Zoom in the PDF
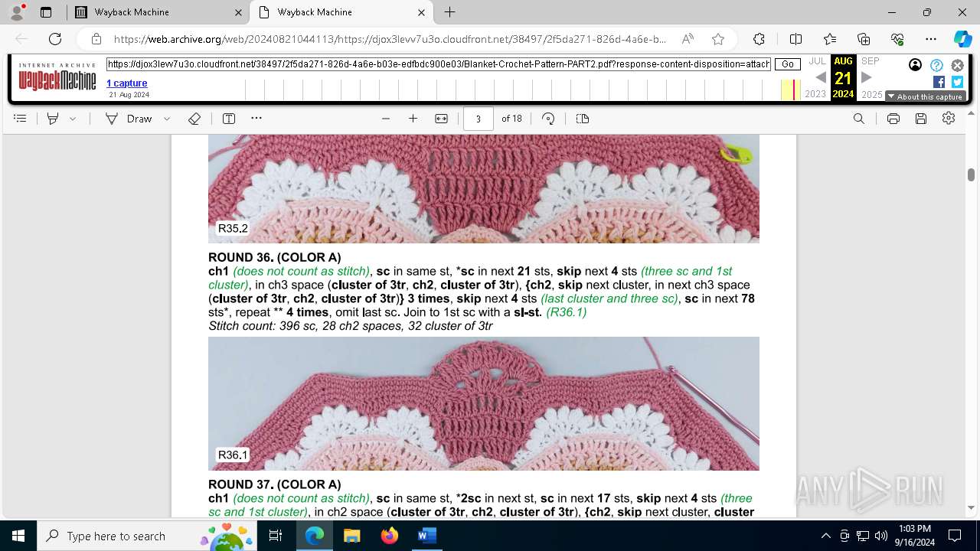980x551 pixels. coord(413,119)
